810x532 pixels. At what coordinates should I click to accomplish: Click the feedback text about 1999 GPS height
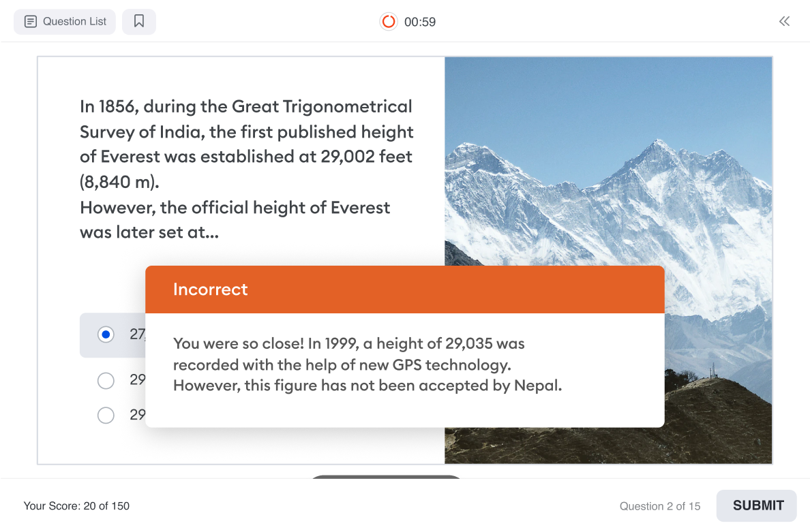[367, 364]
